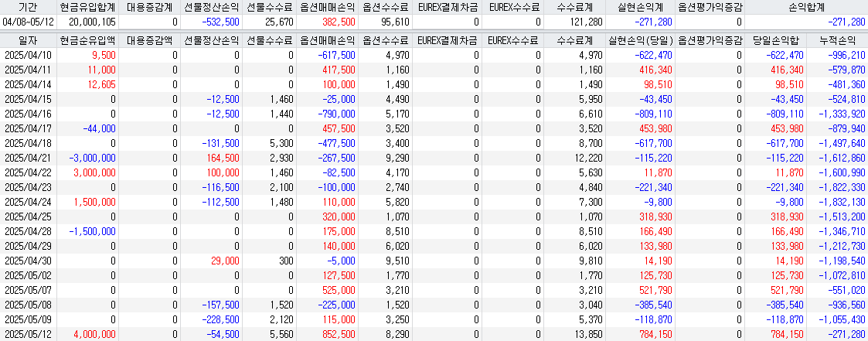
Task: Click the cash outflow -44,000
Action: [99, 128]
